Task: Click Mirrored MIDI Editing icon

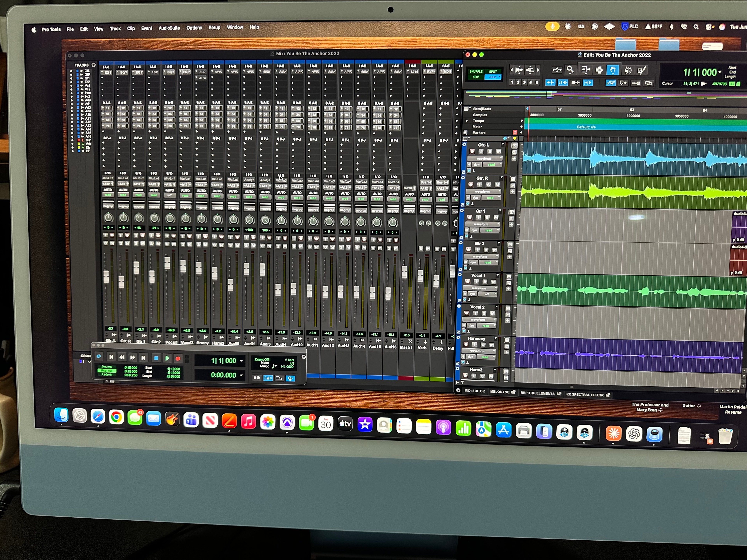Action: (636, 83)
